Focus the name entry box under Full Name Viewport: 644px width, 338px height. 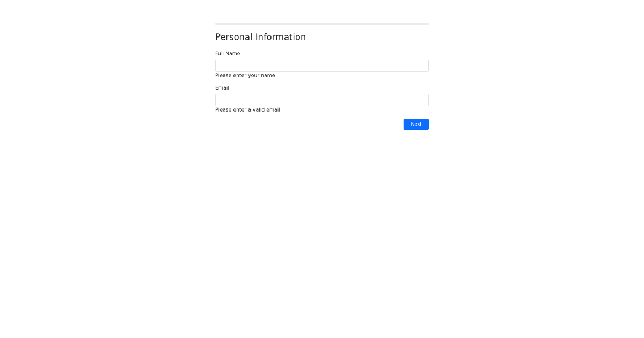coord(321,65)
